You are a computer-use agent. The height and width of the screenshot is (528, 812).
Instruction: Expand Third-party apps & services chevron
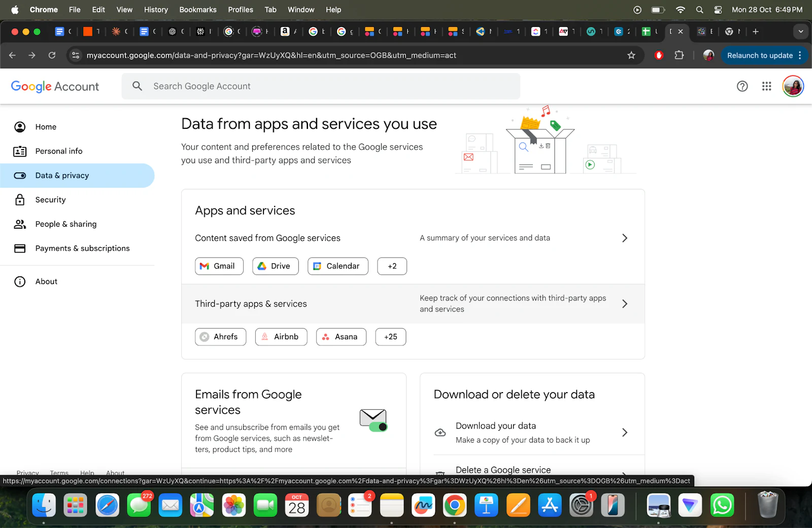(x=625, y=304)
